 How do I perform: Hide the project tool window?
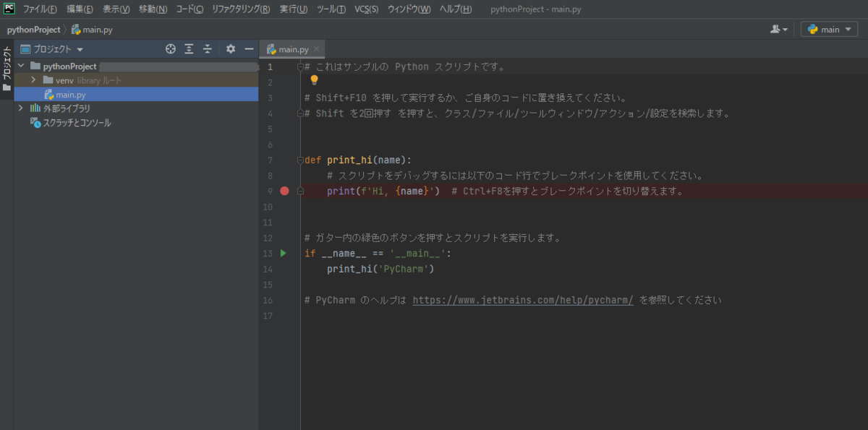point(249,49)
